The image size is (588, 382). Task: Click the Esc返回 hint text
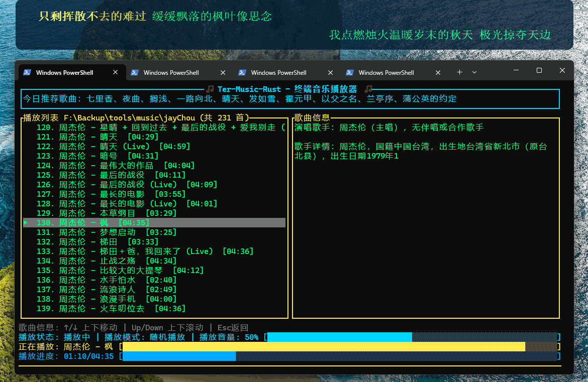click(233, 328)
